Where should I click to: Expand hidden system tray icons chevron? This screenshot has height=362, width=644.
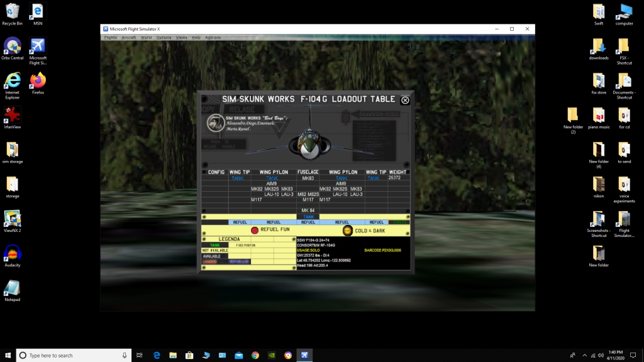tap(584, 356)
